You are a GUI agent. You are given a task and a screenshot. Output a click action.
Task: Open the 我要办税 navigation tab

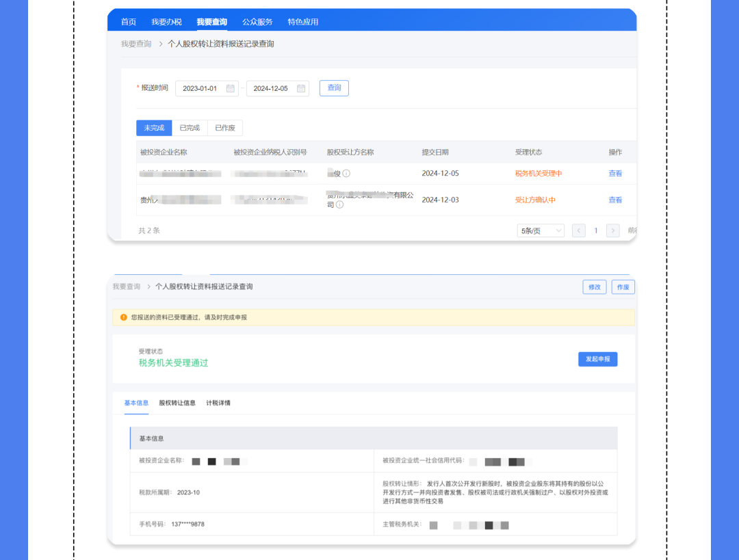(x=166, y=22)
